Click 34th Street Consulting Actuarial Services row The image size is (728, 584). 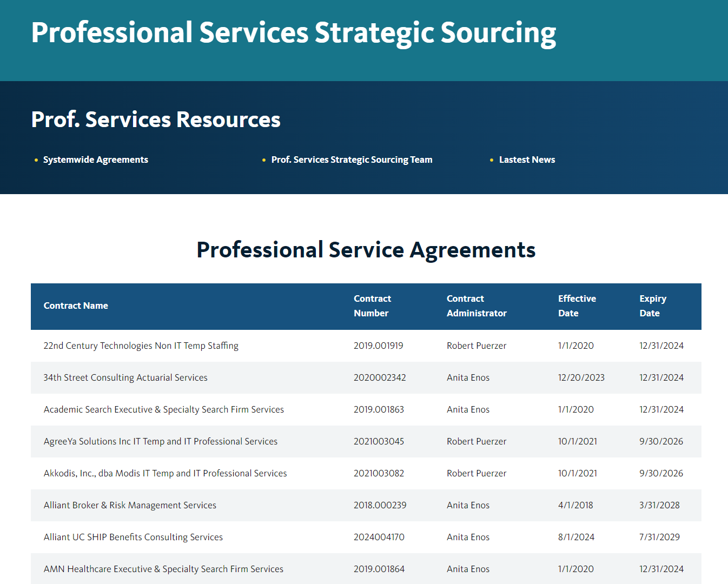pos(125,377)
